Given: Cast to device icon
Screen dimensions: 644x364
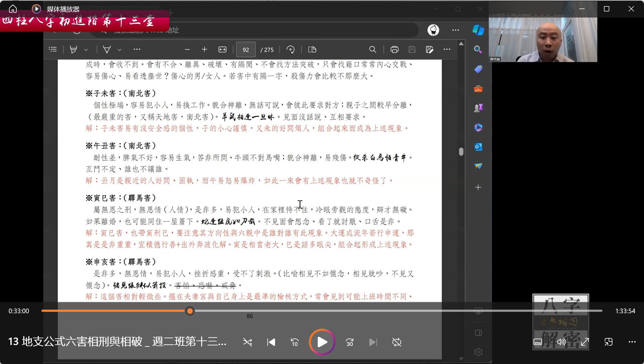Looking at the screenshot, I should click(x=609, y=342).
